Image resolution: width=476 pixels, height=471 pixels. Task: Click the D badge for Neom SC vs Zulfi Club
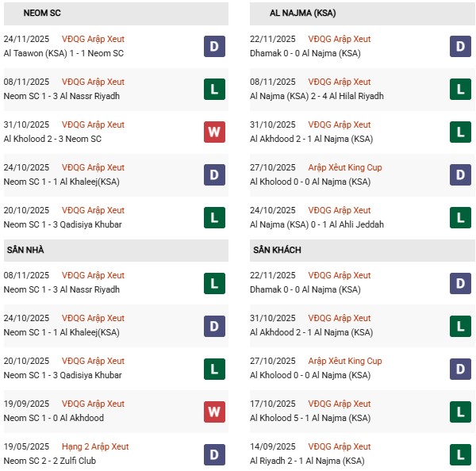[x=214, y=454]
